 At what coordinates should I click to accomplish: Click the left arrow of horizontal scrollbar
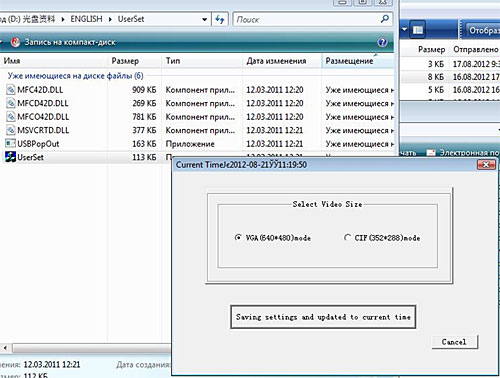coord(5,348)
